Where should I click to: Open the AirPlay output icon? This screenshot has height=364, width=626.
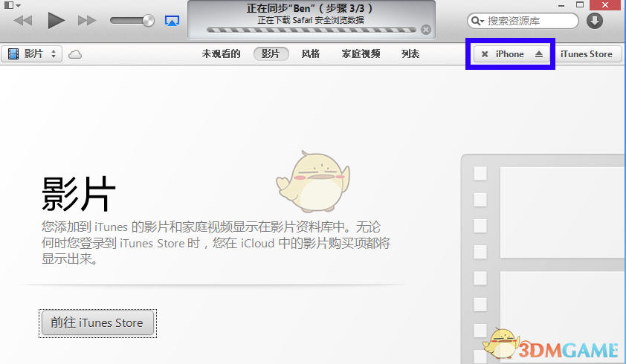(172, 21)
